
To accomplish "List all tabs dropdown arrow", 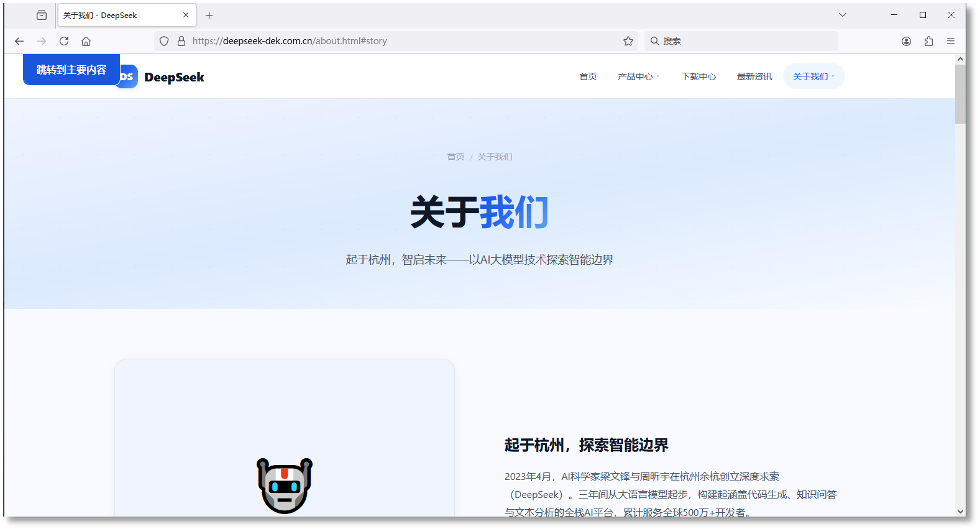I will (843, 15).
